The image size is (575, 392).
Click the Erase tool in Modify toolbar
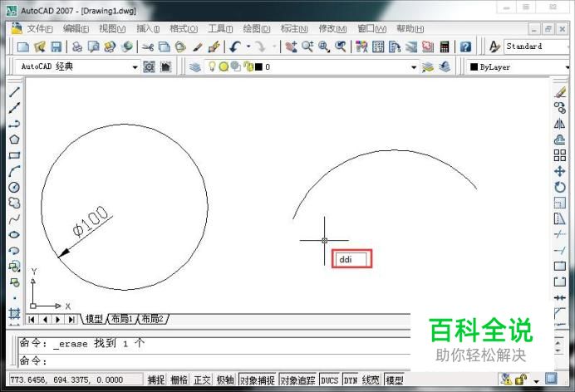(x=559, y=92)
